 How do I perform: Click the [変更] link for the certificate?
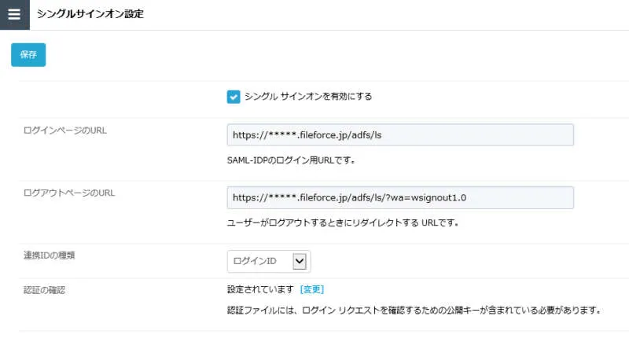[312, 289]
